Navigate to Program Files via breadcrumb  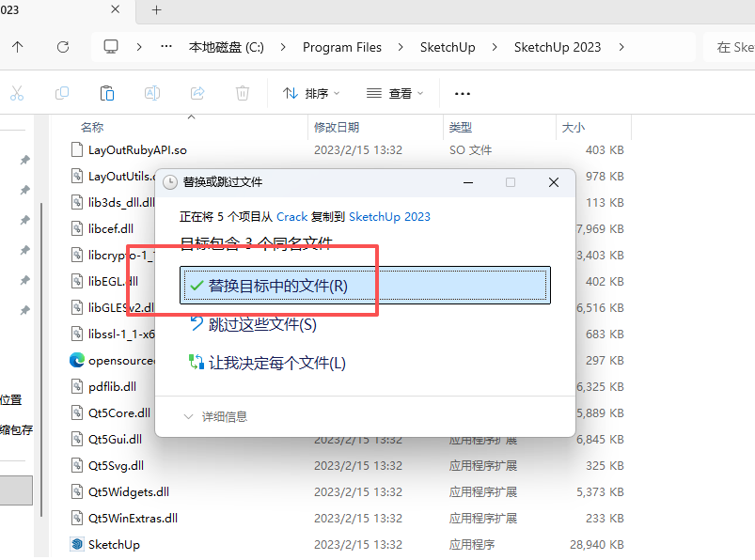(x=341, y=45)
